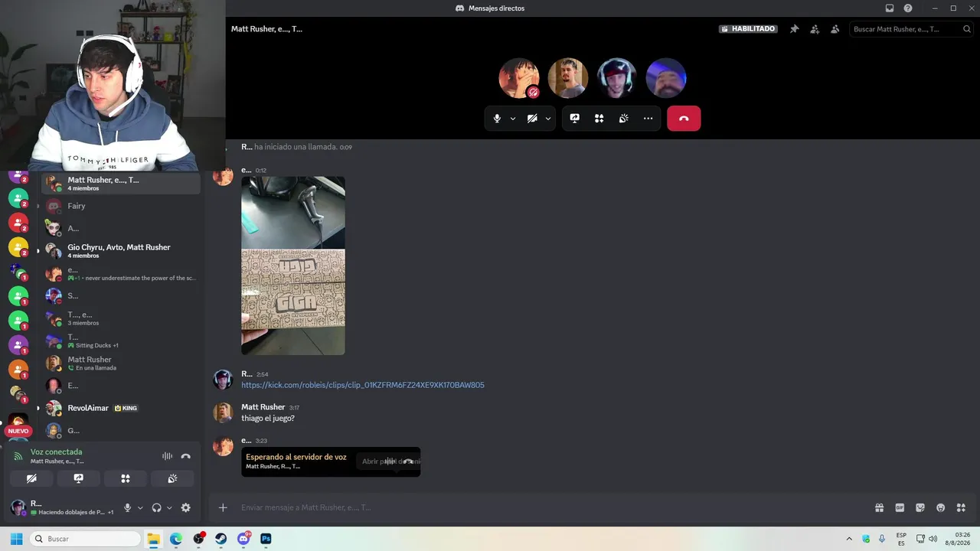980x551 pixels.
Task: Click the 'Esperando al servidor de voz' overlay
Action: click(x=331, y=461)
